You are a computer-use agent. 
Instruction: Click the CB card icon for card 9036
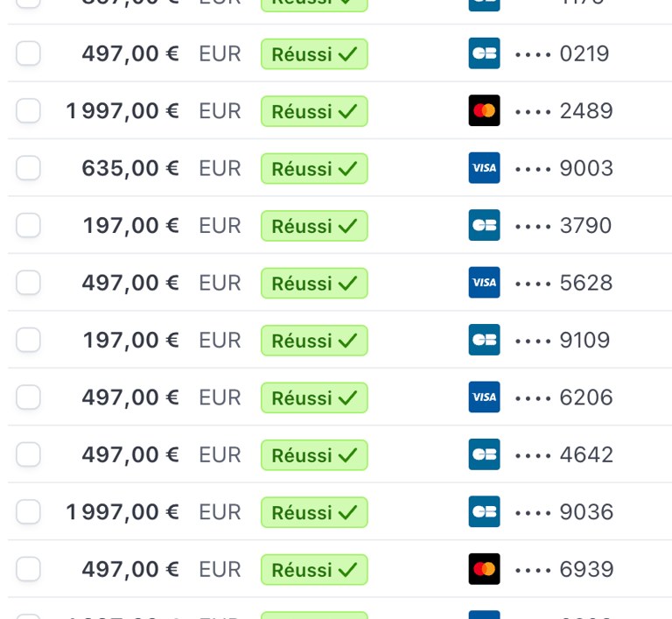click(484, 511)
